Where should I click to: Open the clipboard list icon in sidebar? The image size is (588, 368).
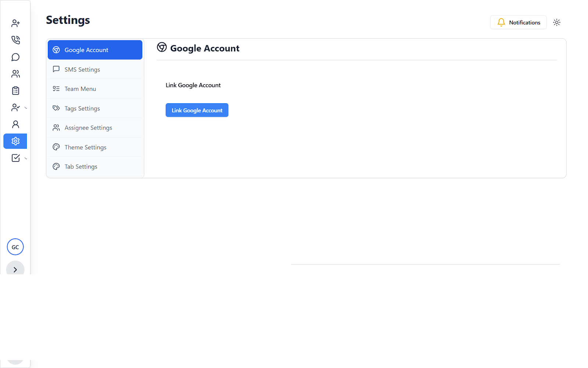click(x=15, y=90)
